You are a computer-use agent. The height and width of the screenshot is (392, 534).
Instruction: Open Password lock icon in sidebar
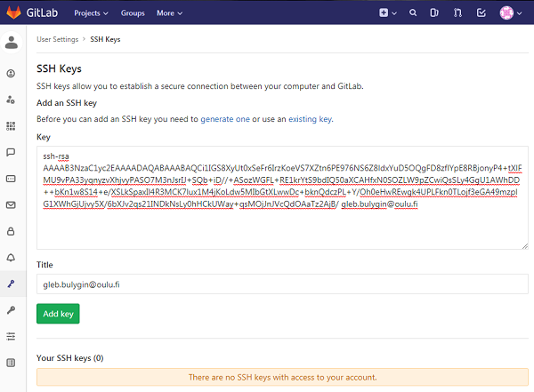tap(11, 231)
